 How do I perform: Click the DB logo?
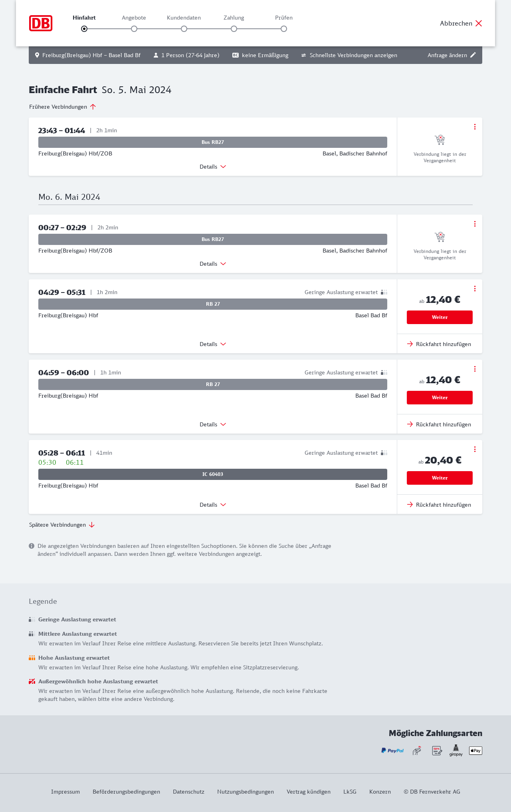pyautogui.click(x=41, y=23)
